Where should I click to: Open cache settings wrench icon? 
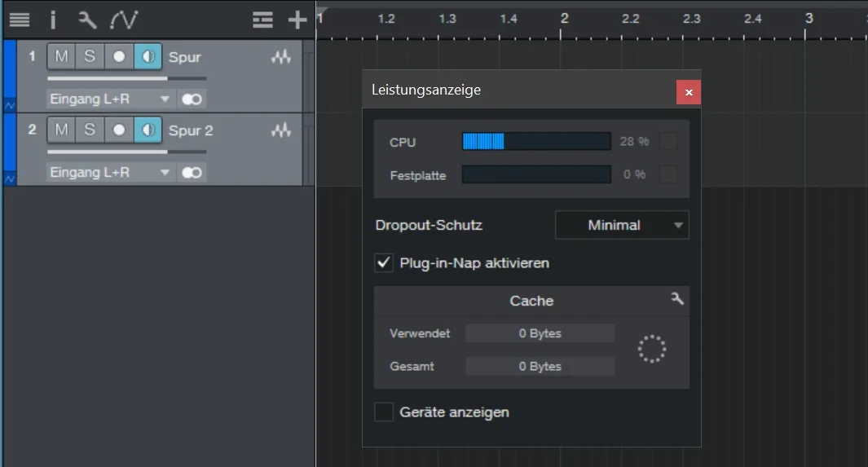[x=677, y=299]
